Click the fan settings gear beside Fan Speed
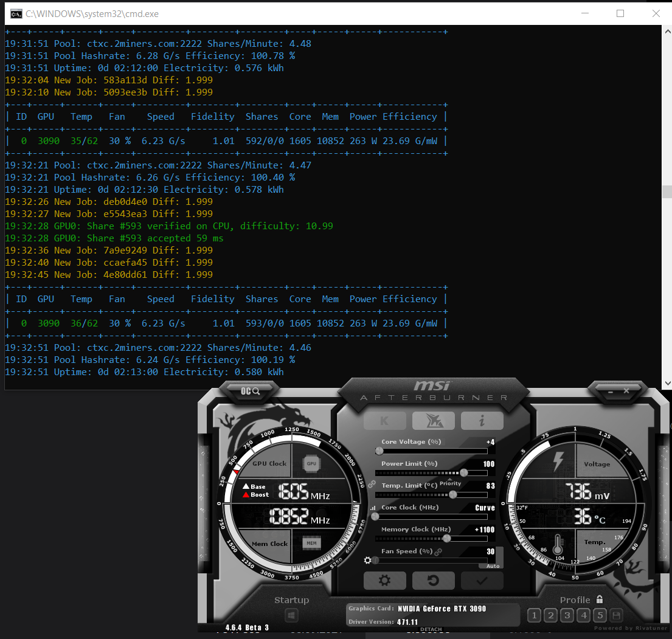This screenshot has height=639, width=672. coord(367,560)
